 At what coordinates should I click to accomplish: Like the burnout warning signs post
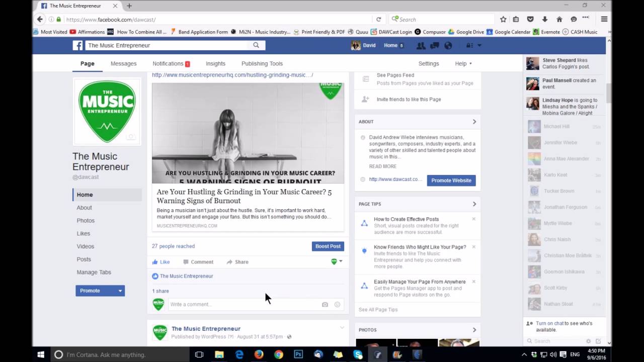tap(160, 261)
